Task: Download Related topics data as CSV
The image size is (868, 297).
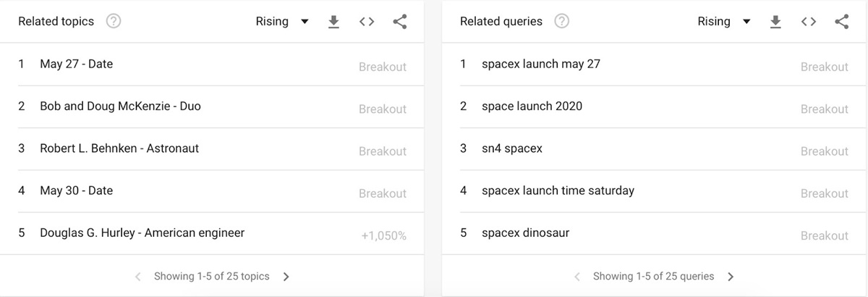Action: point(333,22)
